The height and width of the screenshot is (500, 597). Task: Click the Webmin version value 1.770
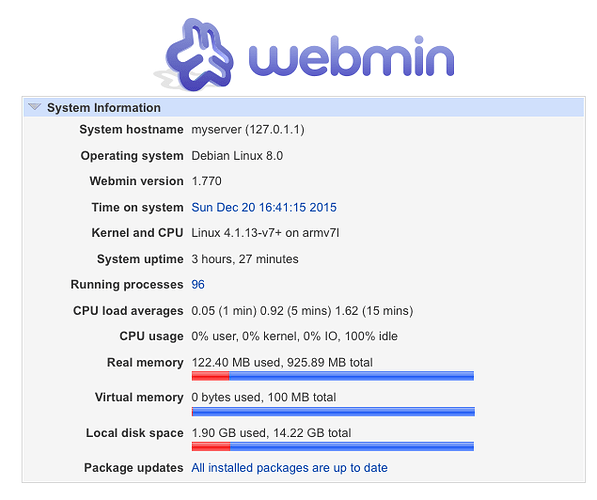206,181
